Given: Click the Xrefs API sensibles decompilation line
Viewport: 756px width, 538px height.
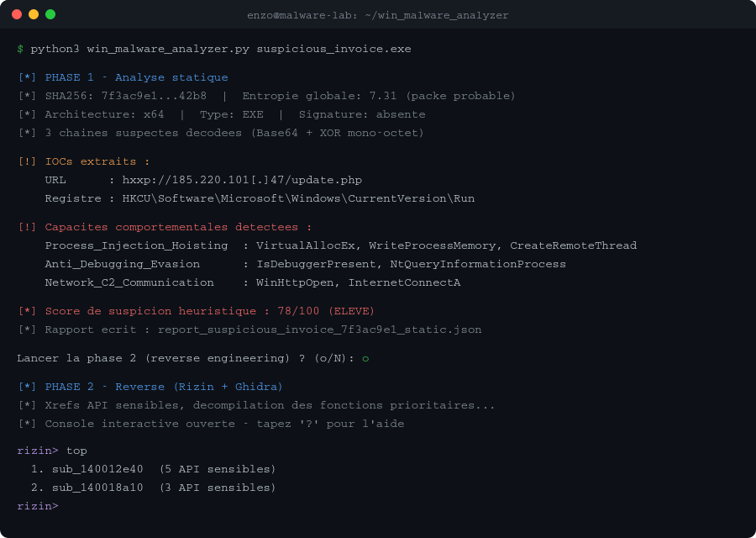Looking at the screenshot, I should [x=256, y=405].
